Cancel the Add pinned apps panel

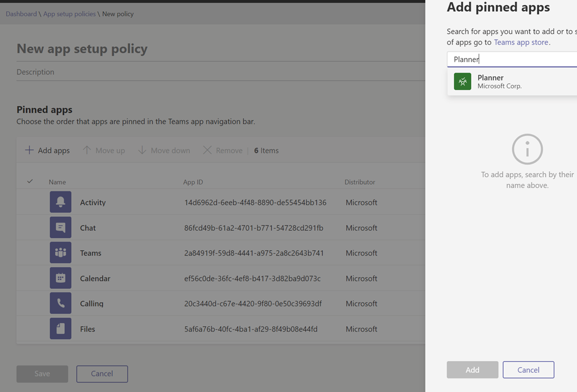click(528, 370)
